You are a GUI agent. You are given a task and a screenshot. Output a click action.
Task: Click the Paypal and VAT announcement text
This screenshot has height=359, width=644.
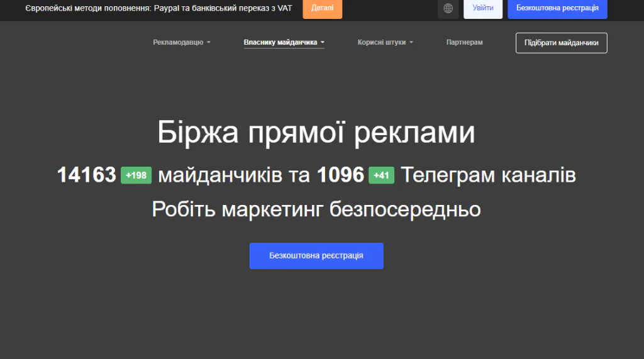(x=158, y=8)
